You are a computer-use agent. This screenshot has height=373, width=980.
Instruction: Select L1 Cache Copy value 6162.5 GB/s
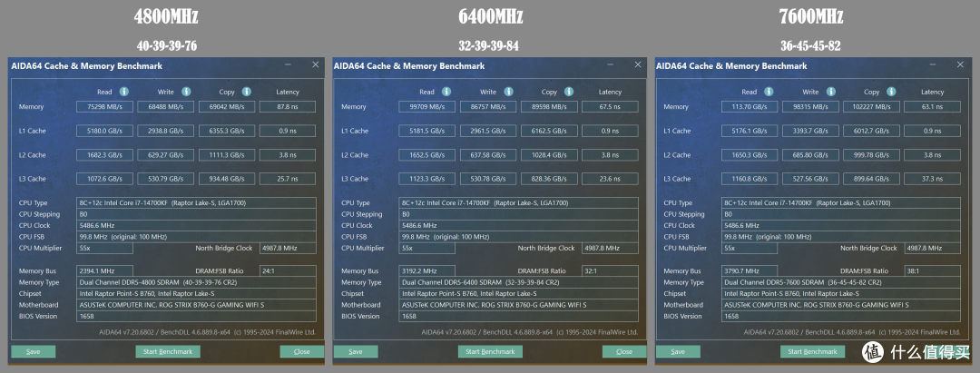pos(549,132)
